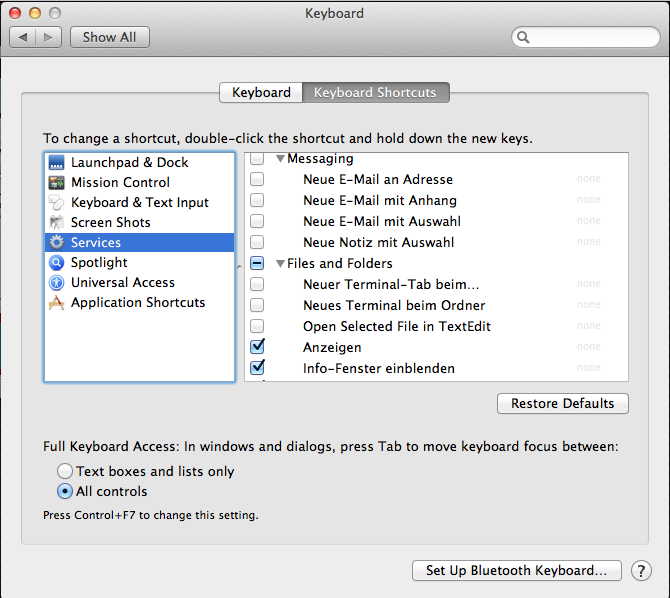This screenshot has height=598, width=670.
Task: Click shortcut 'none' for Neue E-Mail an Adresse
Action: pos(588,179)
